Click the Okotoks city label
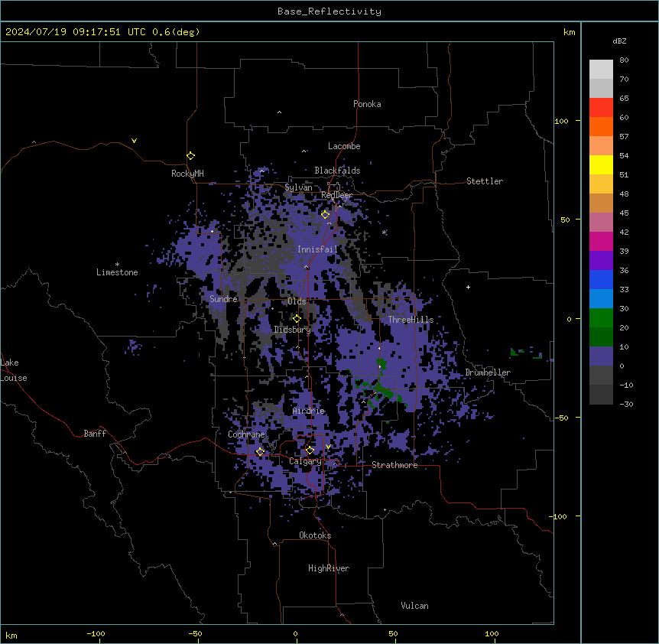Viewport: 659px width, 644px height. [x=315, y=535]
